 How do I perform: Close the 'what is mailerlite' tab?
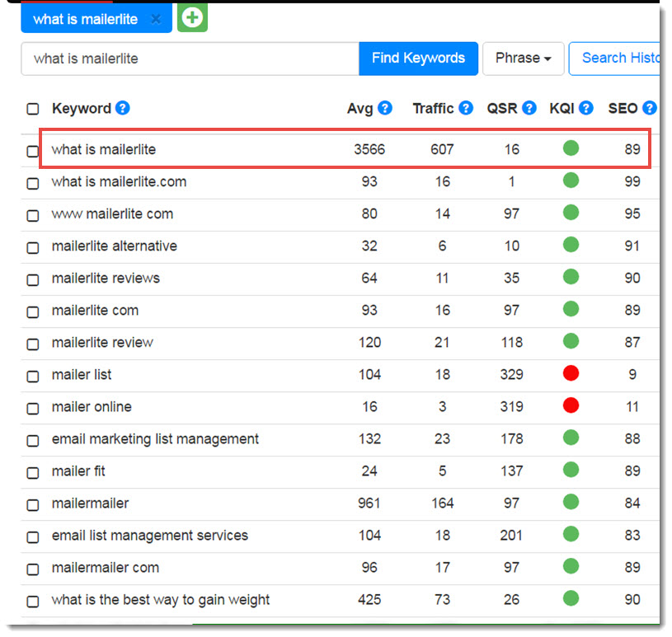click(x=156, y=19)
